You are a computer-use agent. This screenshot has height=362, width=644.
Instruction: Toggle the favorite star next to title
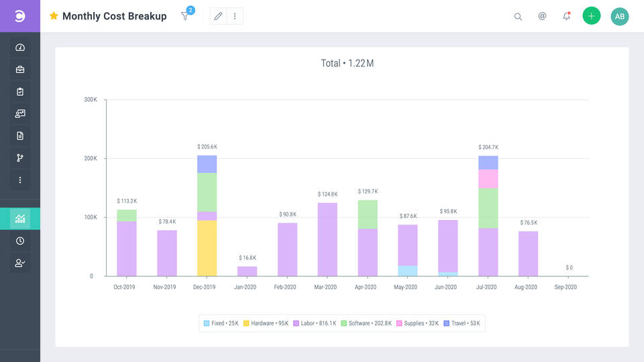tap(54, 16)
